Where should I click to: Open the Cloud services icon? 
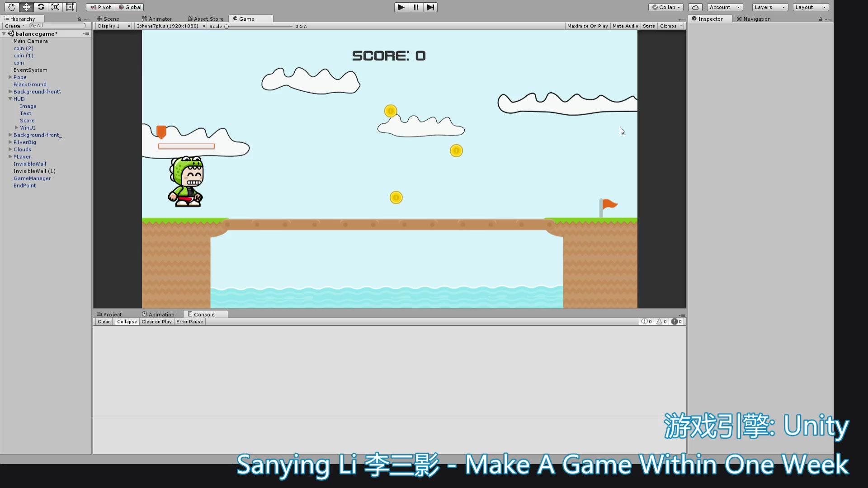[695, 7]
